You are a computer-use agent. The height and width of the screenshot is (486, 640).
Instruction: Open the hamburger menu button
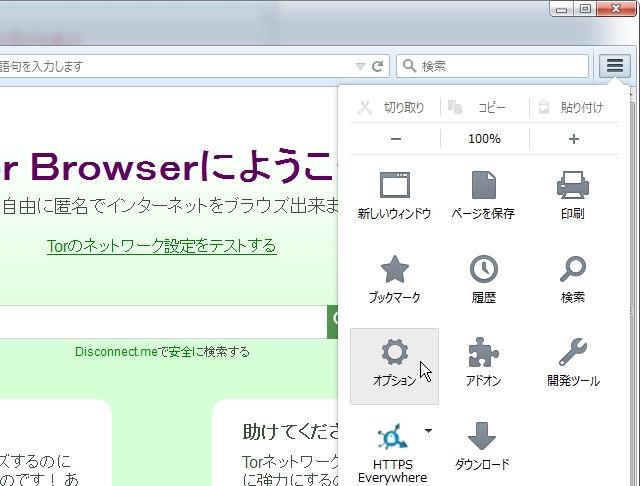615,66
